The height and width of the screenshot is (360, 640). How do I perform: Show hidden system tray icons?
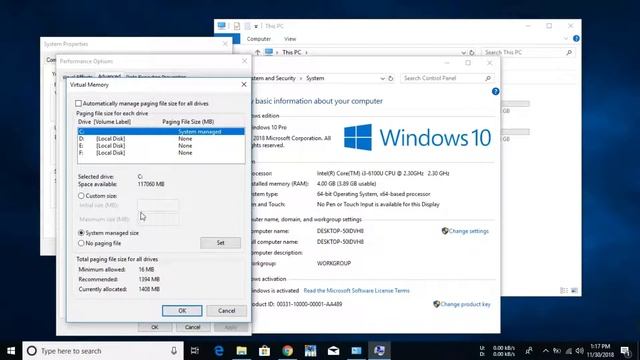[x=545, y=351]
